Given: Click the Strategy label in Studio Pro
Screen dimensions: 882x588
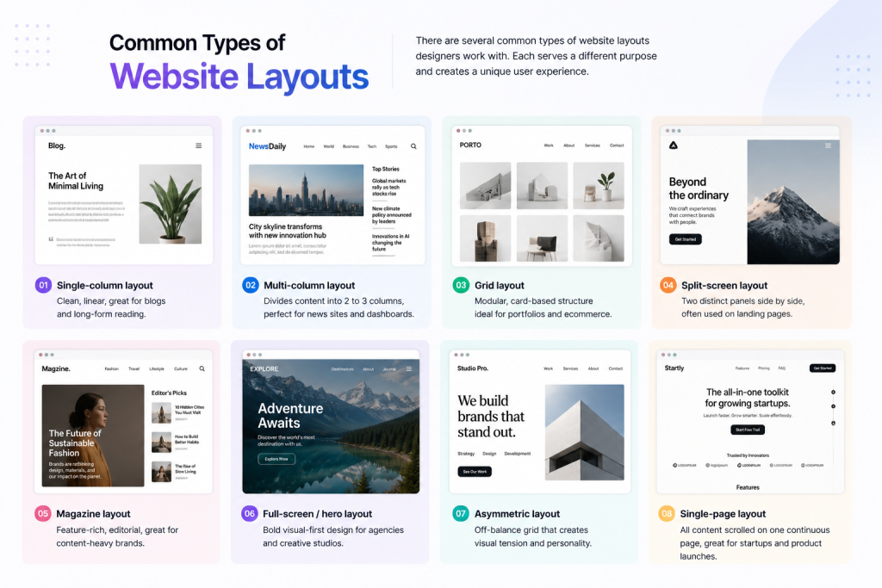Looking at the screenshot, I should pos(466,454).
